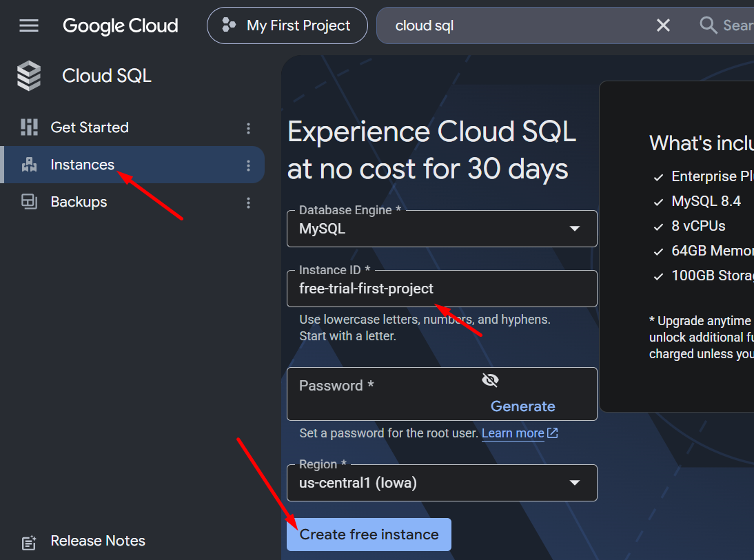Click the 8 vCPUs list item
The width and height of the screenshot is (754, 560).
pyautogui.click(x=698, y=226)
